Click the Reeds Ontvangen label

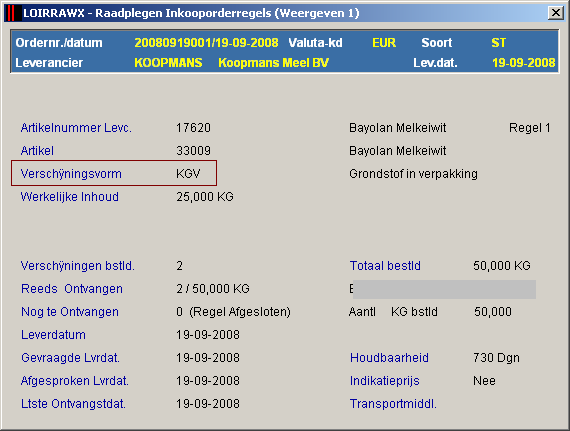tap(72, 289)
